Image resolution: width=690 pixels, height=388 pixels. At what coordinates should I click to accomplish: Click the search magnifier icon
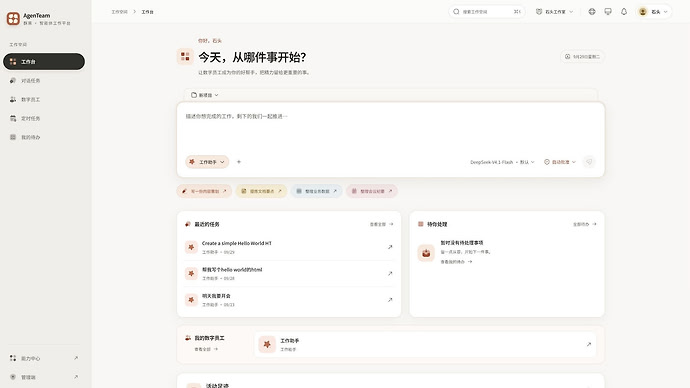click(456, 12)
